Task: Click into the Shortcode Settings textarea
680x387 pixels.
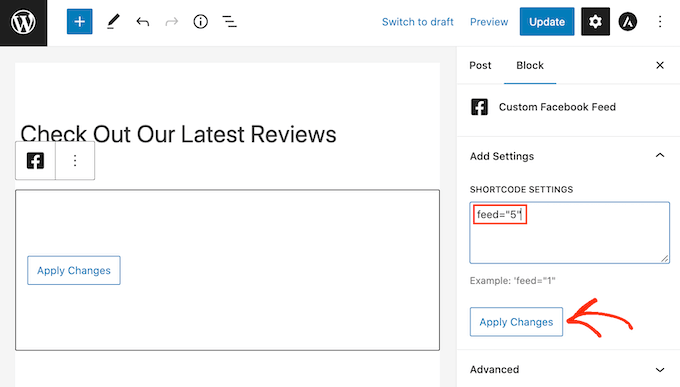Action: point(569,233)
